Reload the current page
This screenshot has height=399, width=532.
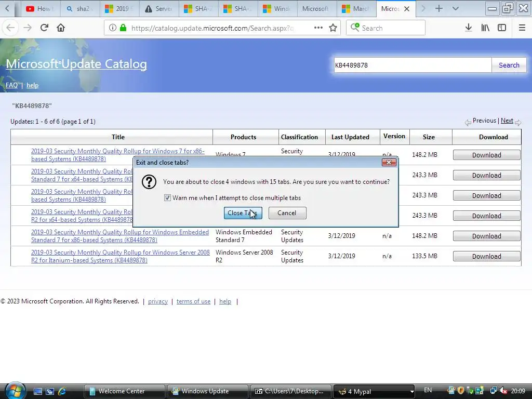[x=44, y=28]
